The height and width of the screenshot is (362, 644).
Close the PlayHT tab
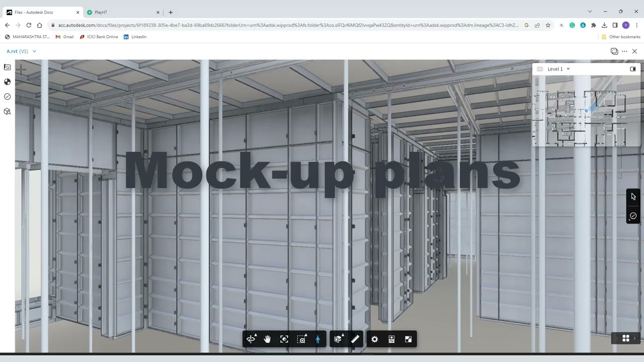158,12
